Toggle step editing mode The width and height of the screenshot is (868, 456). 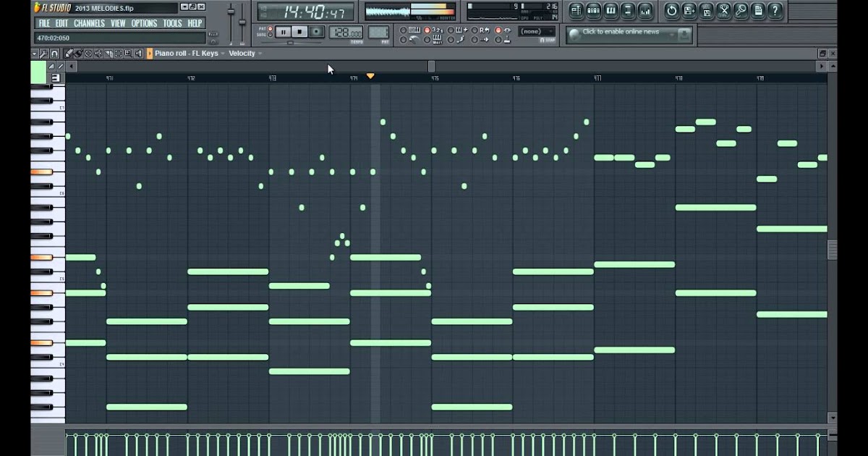[456, 40]
